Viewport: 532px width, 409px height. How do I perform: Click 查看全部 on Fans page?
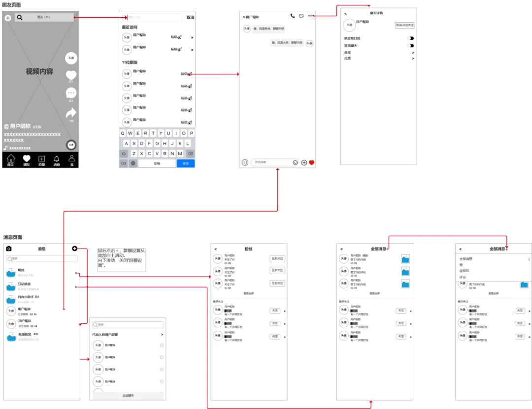[249, 293]
